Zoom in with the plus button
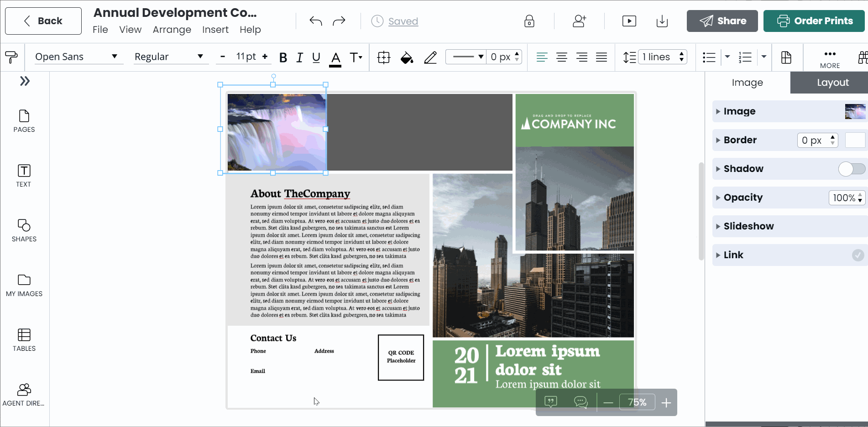Image resolution: width=868 pixels, height=427 pixels. (x=666, y=402)
